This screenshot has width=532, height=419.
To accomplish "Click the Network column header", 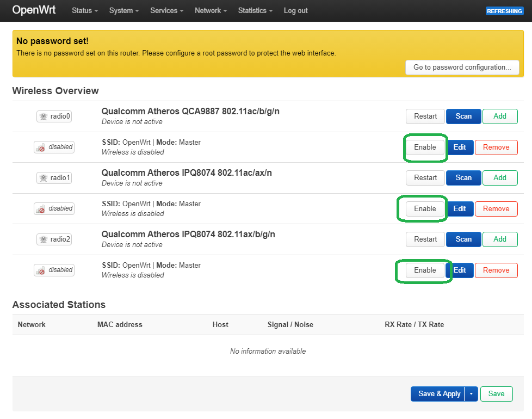I will [32, 325].
